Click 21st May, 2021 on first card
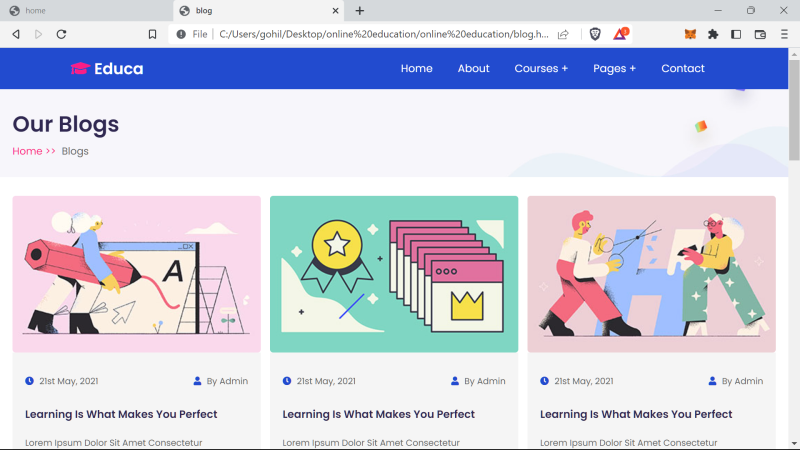 [69, 381]
